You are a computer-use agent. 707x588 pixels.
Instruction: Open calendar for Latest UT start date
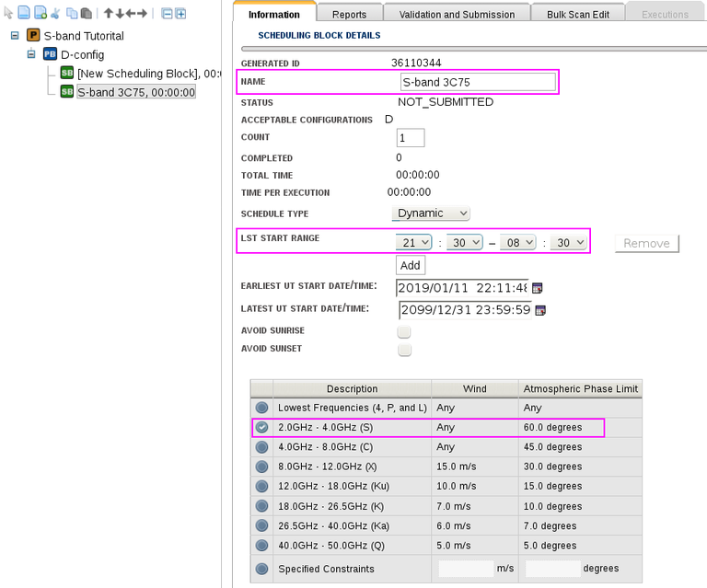[x=540, y=310]
